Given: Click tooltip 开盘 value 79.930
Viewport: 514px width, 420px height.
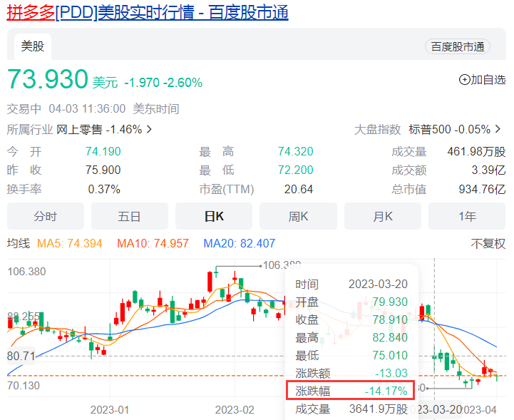Looking at the screenshot, I should (390, 302).
